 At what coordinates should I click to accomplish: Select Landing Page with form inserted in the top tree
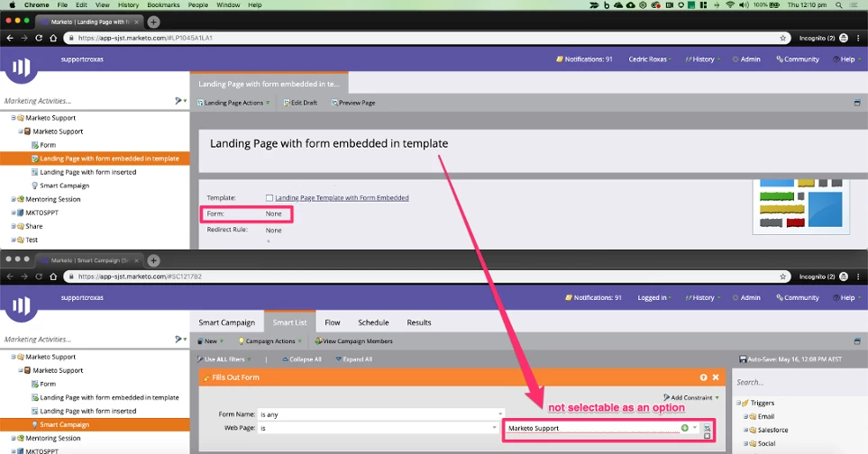point(88,172)
